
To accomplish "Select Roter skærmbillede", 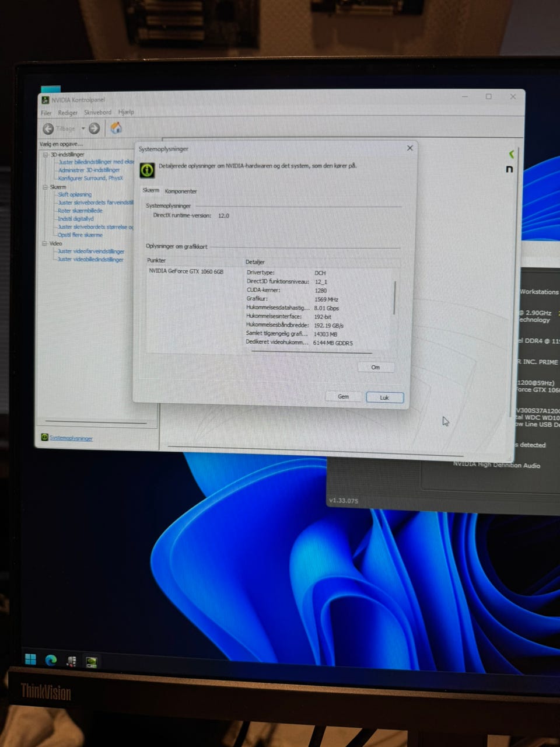I will pos(79,211).
